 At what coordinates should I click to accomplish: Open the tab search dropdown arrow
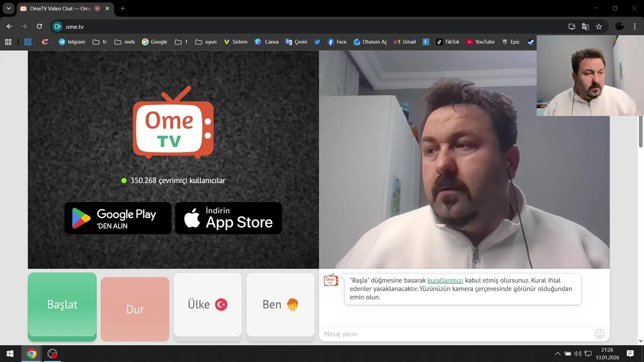9,9
